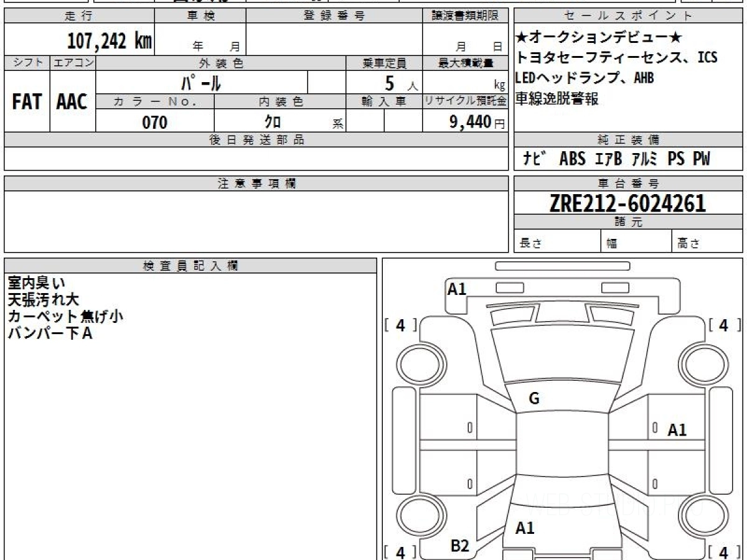Select the inspector note 室内臭い
Screen dimensions: 747x560
coord(35,283)
